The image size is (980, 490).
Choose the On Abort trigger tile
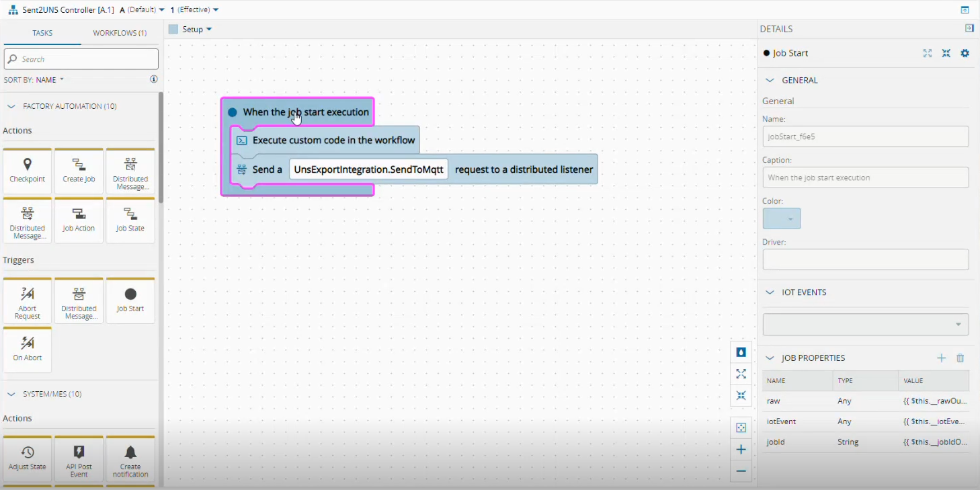click(x=28, y=350)
